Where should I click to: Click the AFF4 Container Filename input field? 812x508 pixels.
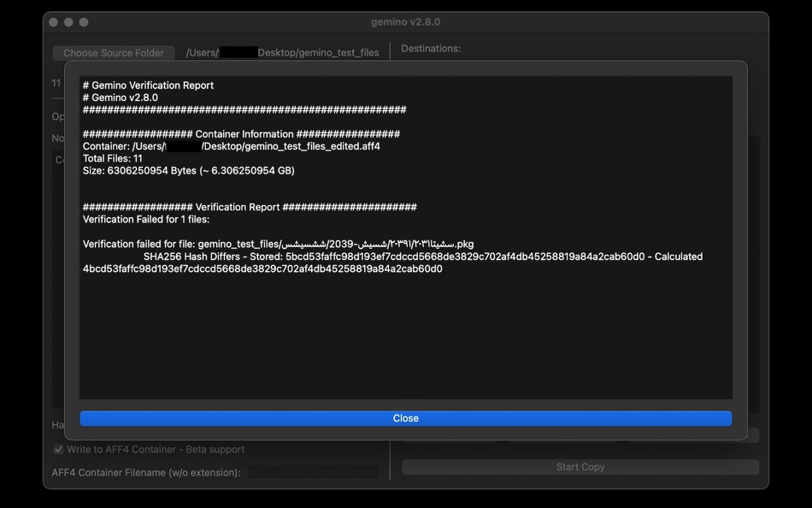[x=314, y=472]
